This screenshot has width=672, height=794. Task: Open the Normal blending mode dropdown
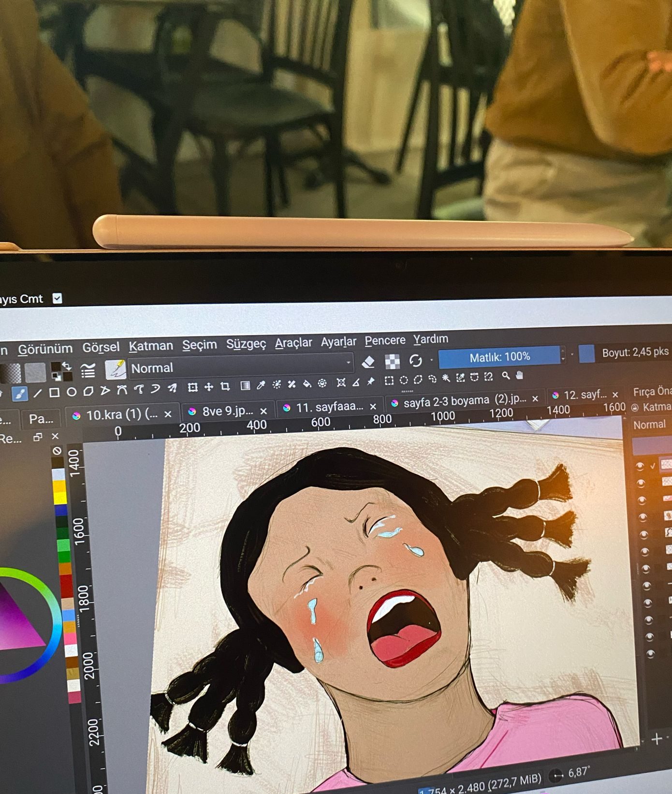point(240,368)
